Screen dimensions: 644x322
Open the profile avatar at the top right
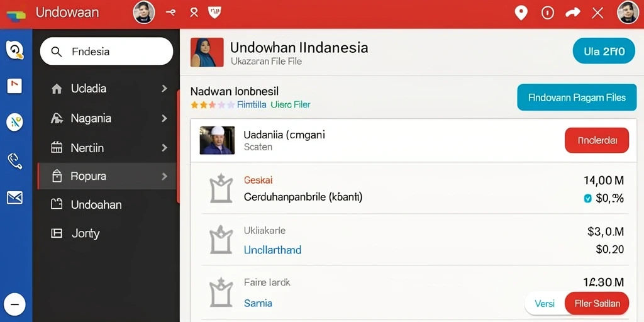(x=628, y=13)
